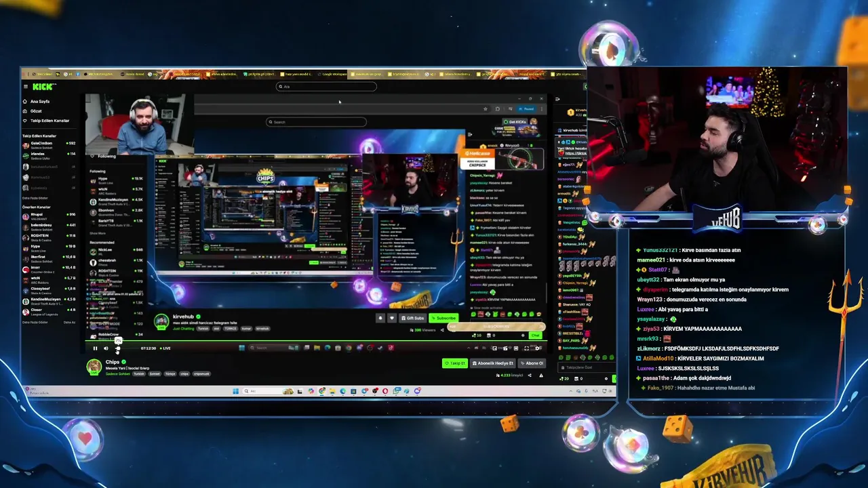
Task: Follow channel with Takip Et
Action: coord(455,363)
